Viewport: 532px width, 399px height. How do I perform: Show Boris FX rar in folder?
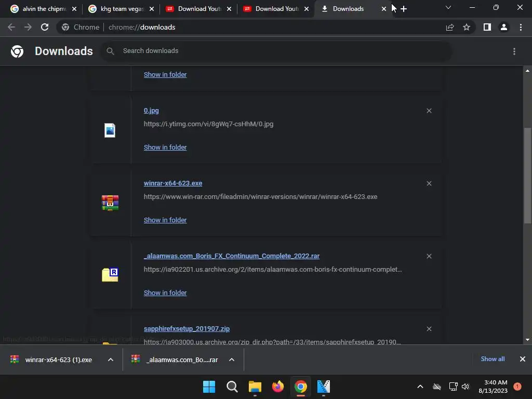click(x=165, y=293)
